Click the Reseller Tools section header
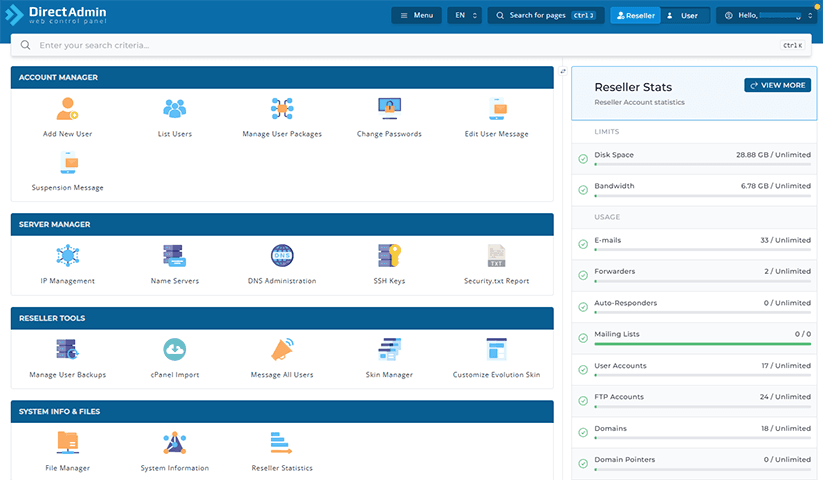The image size is (823, 480). pyautogui.click(x=282, y=318)
